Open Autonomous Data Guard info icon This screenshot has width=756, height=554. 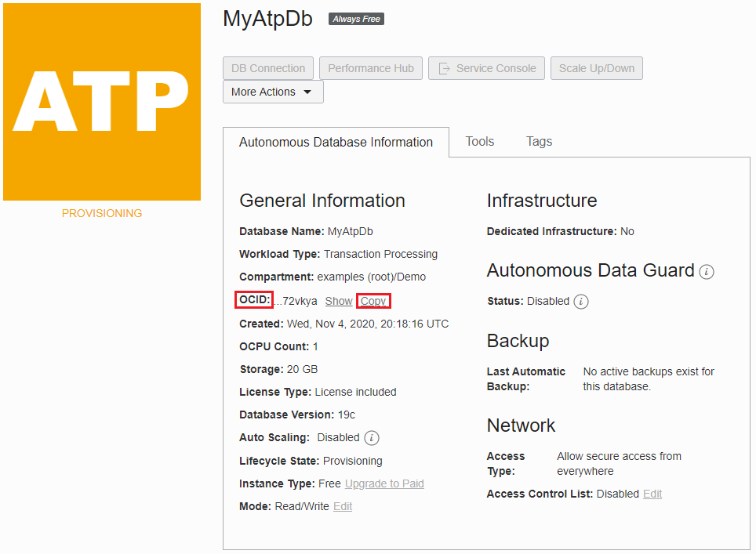tap(707, 272)
